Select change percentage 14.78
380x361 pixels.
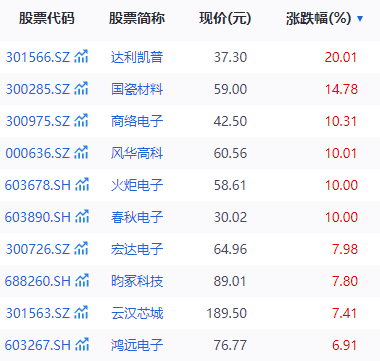(341, 89)
